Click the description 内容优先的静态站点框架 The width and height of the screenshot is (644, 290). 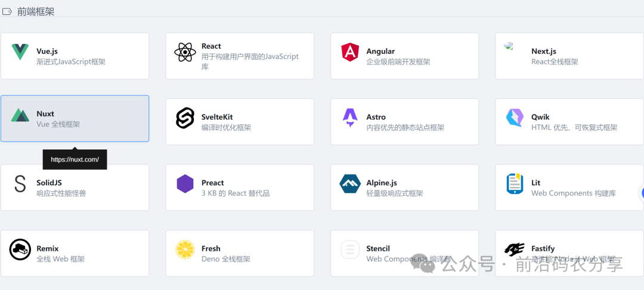(405, 127)
